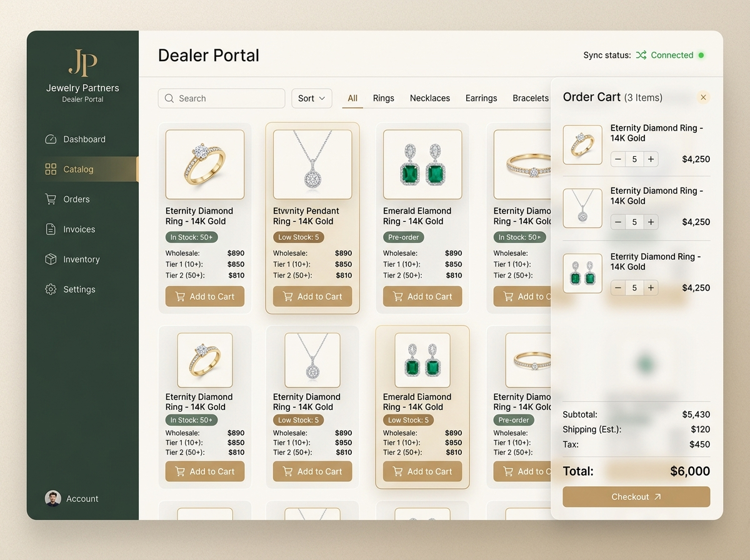Add the Low Stock Emerald Eiamond Ring to cart

coord(422,471)
